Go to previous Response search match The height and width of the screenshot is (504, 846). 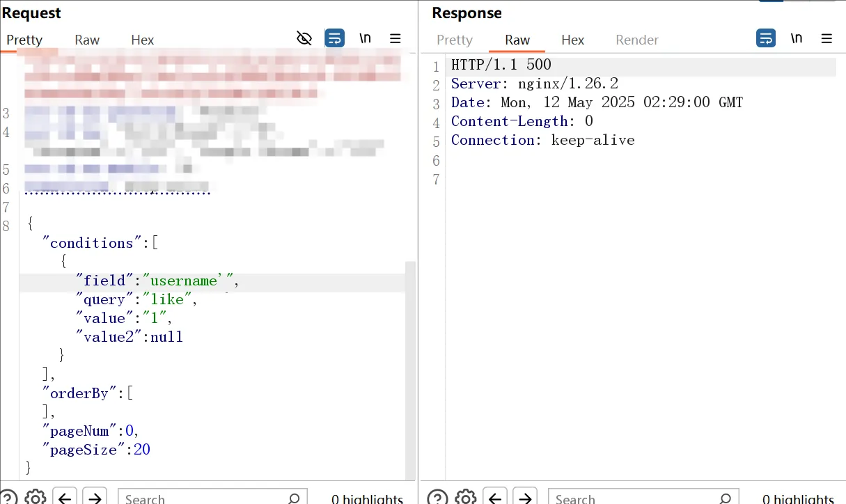[494, 497]
